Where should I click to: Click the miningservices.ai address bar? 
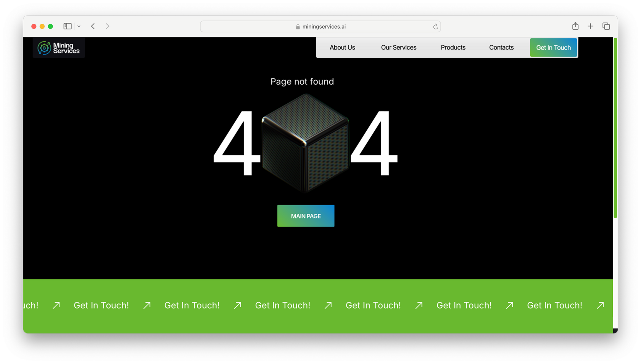click(320, 26)
